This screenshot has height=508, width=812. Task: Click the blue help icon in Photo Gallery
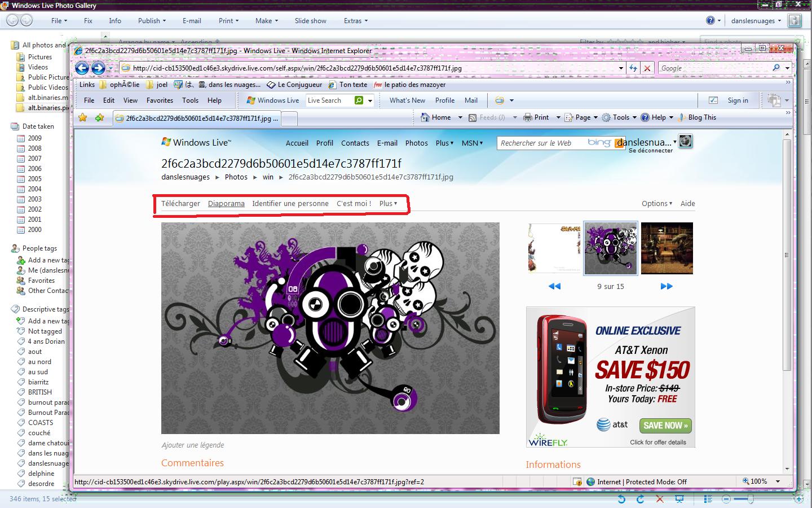(710, 21)
